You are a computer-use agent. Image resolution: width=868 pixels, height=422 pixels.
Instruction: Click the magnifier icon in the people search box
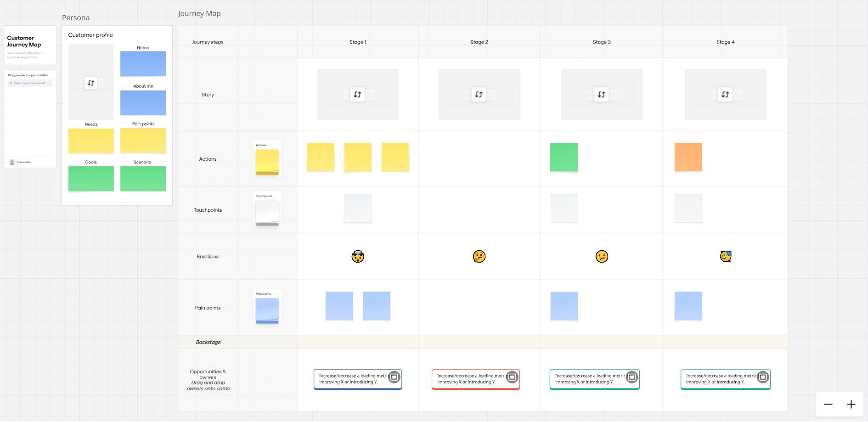[11, 83]
